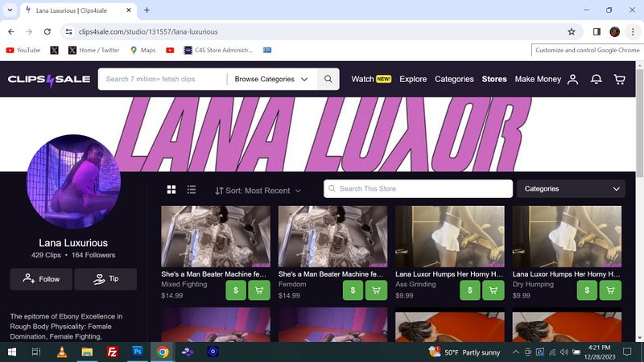The height and width of the screenshot is (362, 644).
Task: Add Mixed Fighting clip to cart
Action: [259, 290]
